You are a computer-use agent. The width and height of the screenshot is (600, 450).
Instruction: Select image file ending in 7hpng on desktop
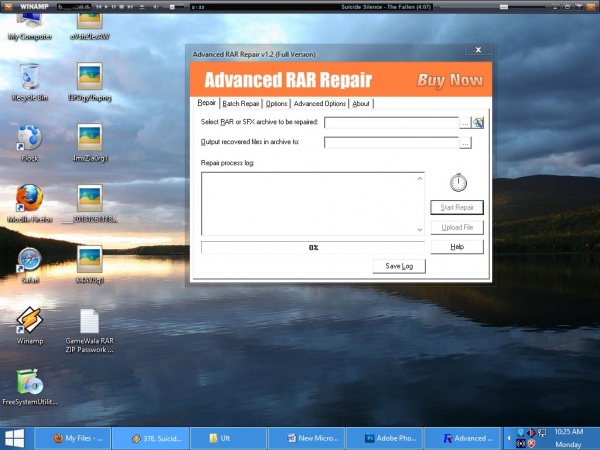click(90, 82)
